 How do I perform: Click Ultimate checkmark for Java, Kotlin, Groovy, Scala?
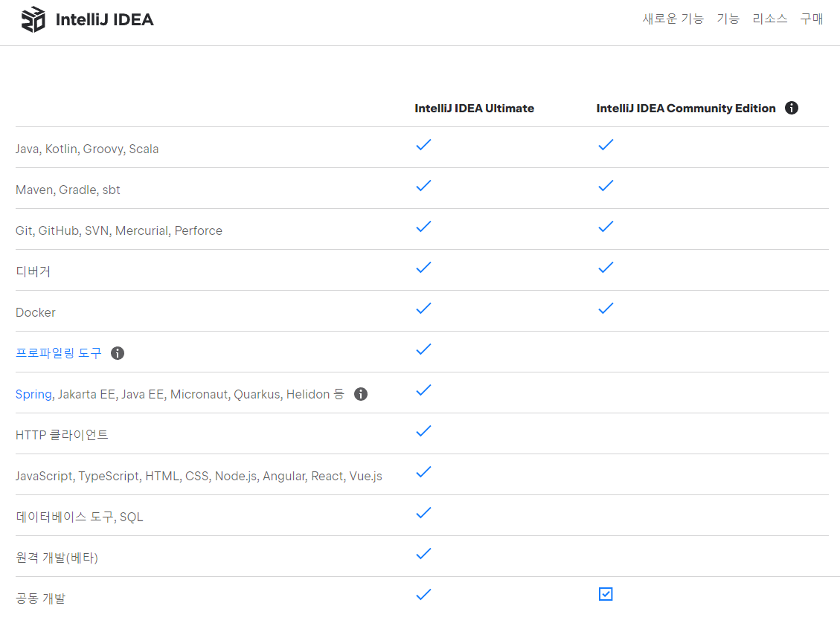424,145
